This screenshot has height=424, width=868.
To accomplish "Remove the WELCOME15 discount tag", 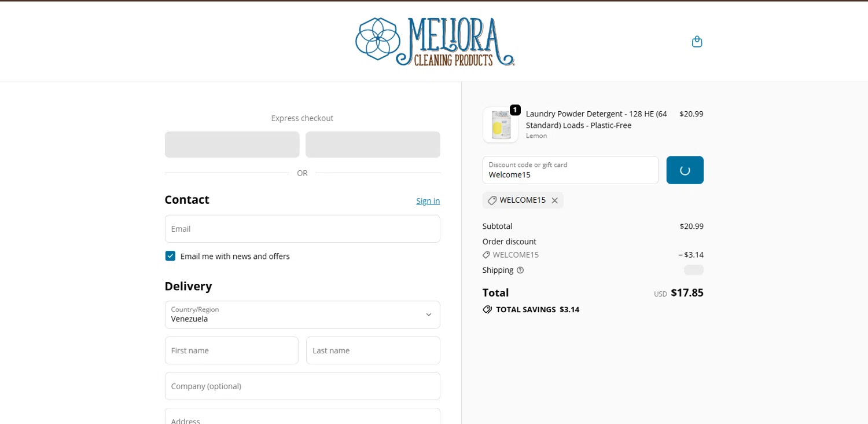I will [x=554, y=200].
